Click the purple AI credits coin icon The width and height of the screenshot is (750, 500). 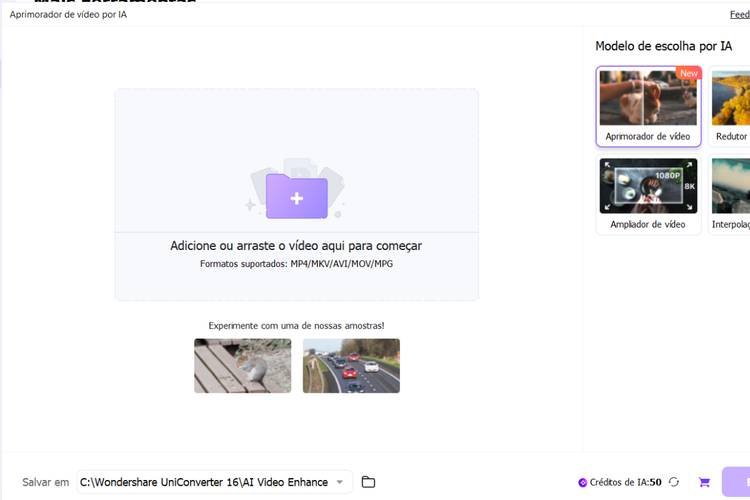(x=582, y=482)
